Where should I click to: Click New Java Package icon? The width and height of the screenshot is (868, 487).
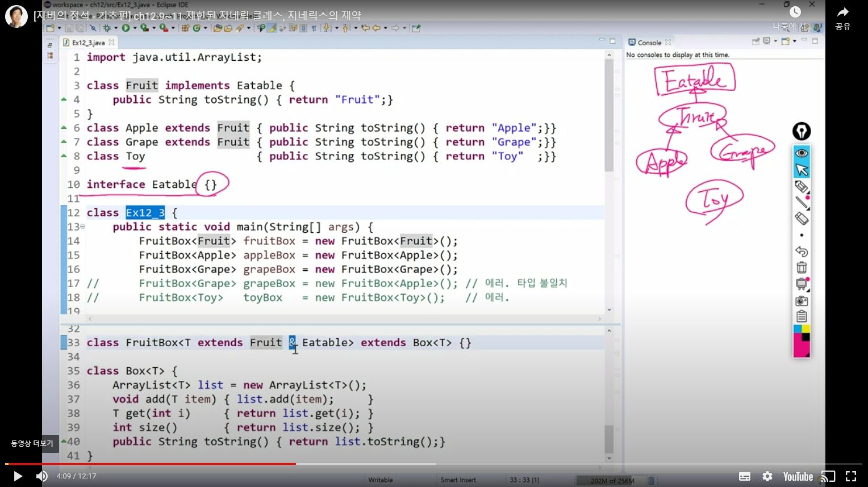[186, 28]
